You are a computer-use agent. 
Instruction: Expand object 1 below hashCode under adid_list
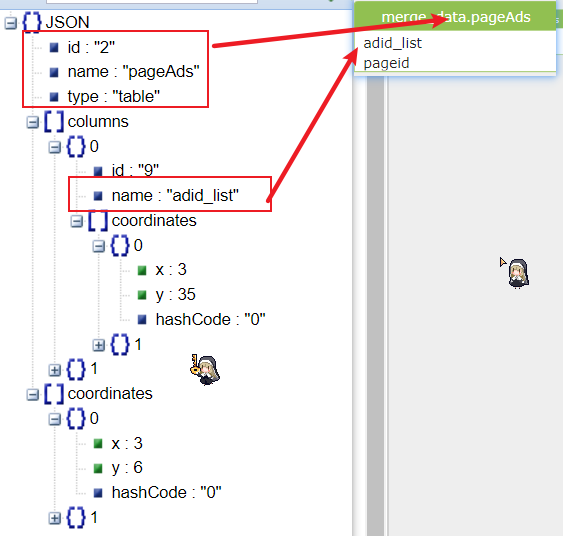98,345
